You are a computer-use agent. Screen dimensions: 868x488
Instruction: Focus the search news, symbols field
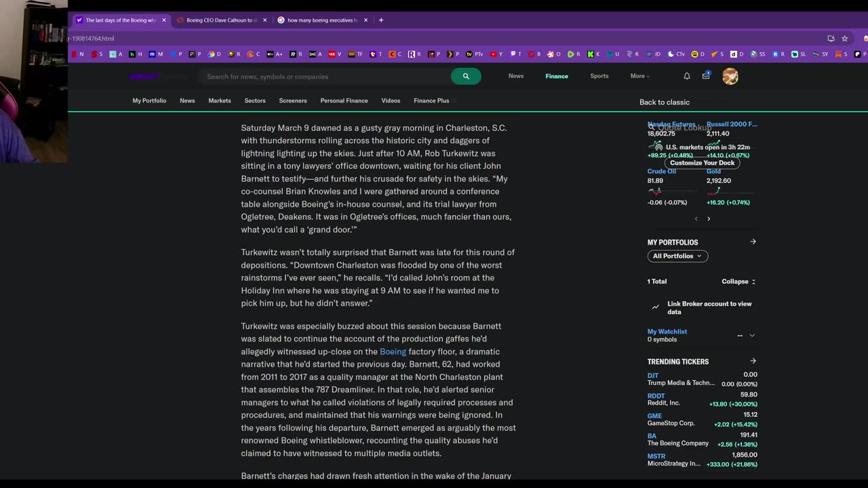[x=325, y=77]
